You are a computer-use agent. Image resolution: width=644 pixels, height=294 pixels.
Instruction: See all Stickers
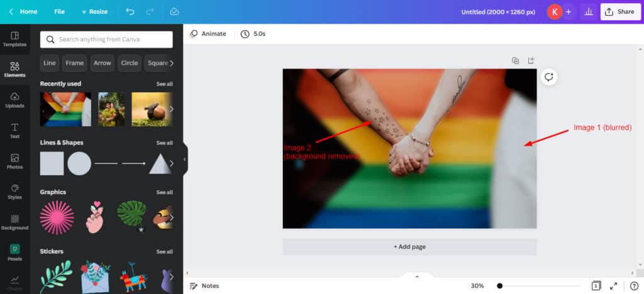point(164,252)
